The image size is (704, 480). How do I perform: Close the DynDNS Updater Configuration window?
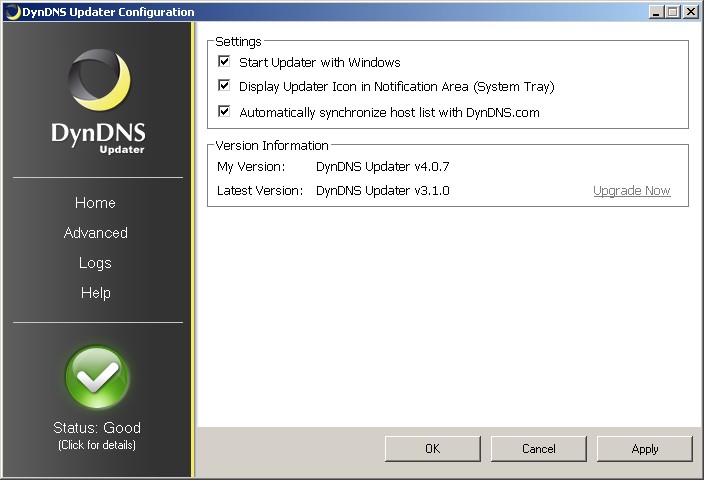(x=691, y=12)
